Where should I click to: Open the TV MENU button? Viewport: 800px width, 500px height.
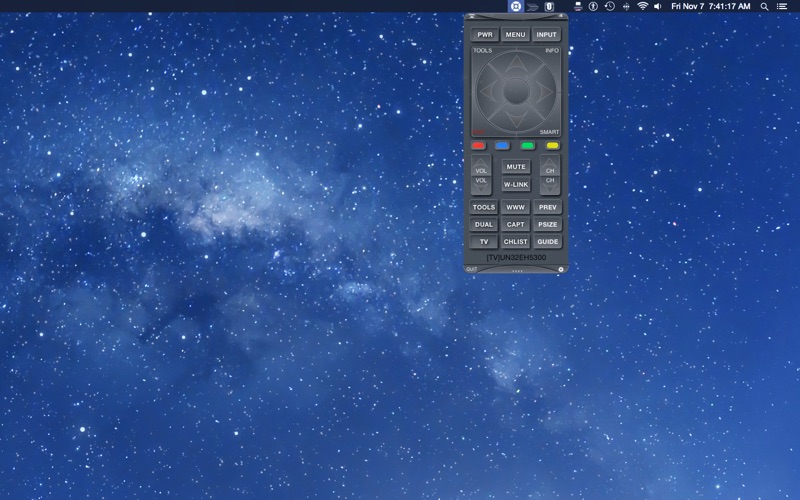tap(515, 35)
